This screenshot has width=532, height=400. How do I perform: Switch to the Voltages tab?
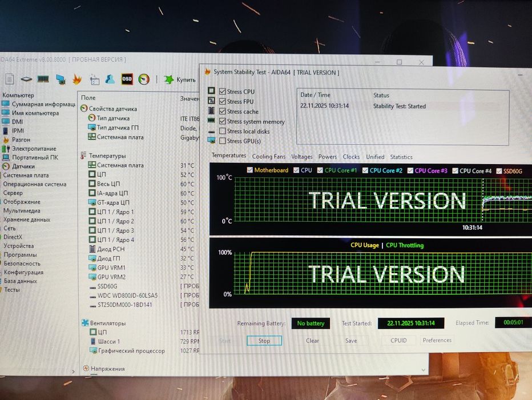click(x=301, y=157)
